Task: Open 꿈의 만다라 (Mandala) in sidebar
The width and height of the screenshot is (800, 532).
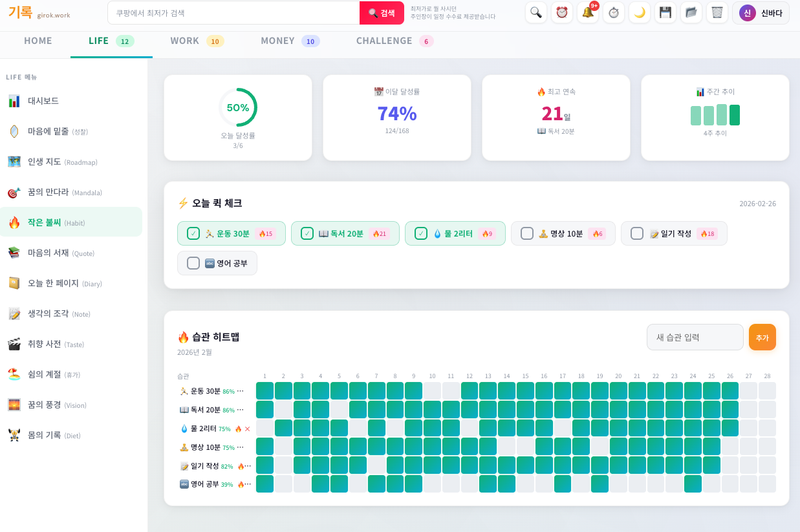Action: [71, 192]
